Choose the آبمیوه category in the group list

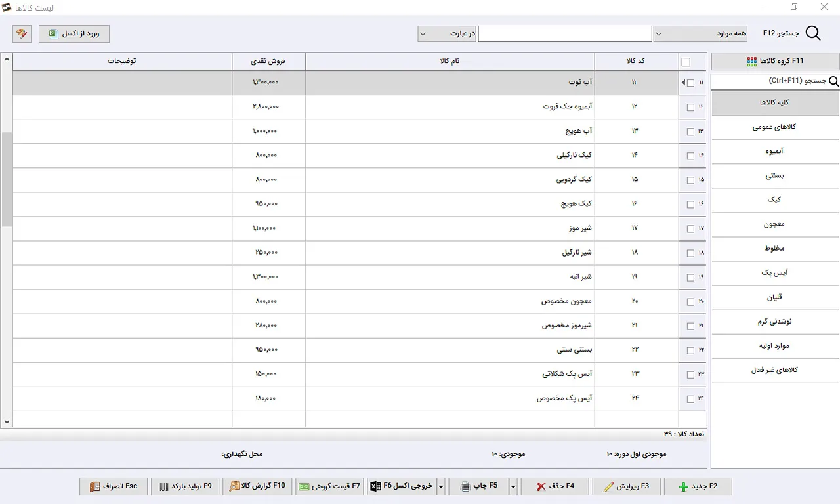[x=775, y=152]
